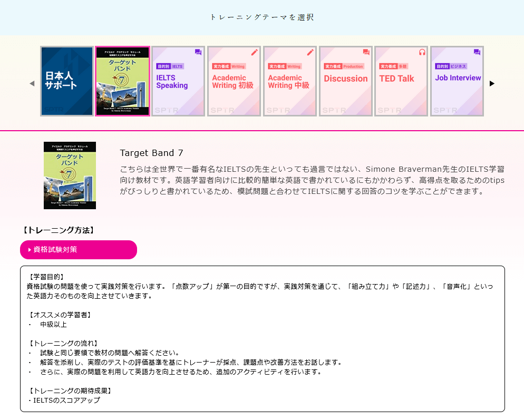Select the ターゲットバンド 7 book card
Screen dimensions: 524x420
pos(123,81)
